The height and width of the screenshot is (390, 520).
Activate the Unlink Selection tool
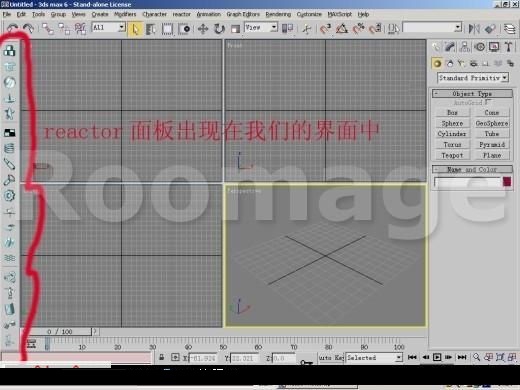pyautogui.click(x=64, y=29)
